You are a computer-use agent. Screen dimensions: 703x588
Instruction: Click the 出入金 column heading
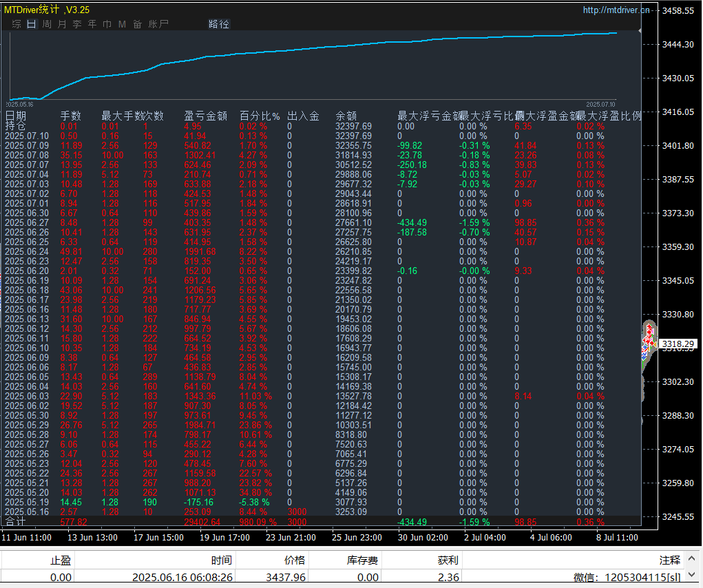303,116
